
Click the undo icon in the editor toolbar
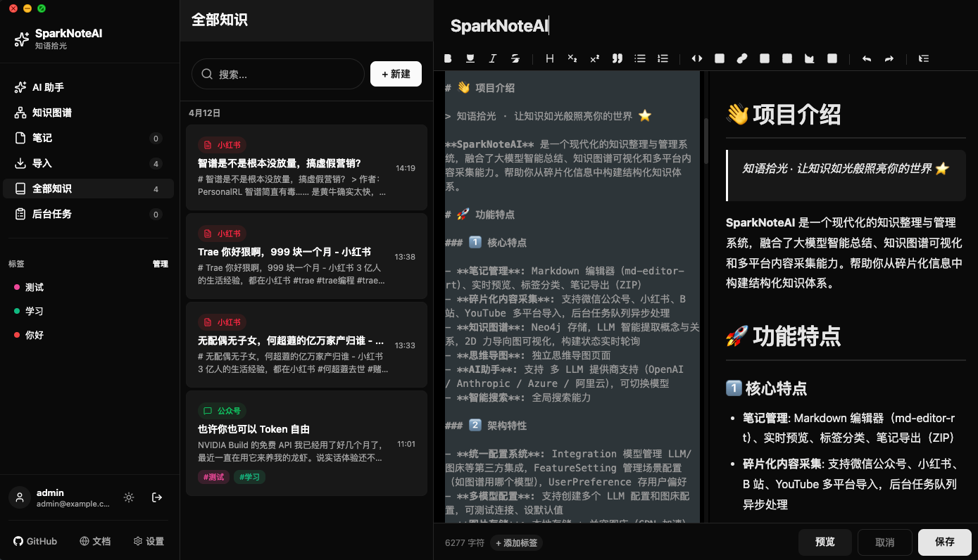867,58
